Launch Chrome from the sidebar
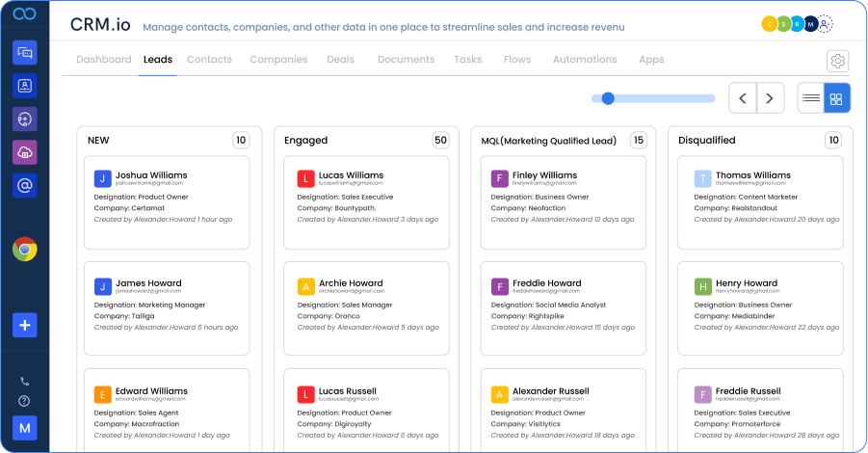The image size is (868, 453). pos(25,250)
